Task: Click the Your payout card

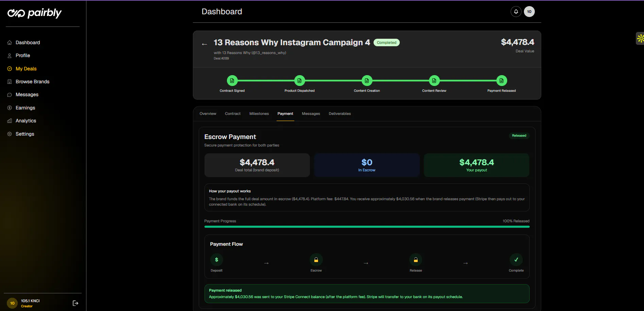Action: click(x=476, y=165)
